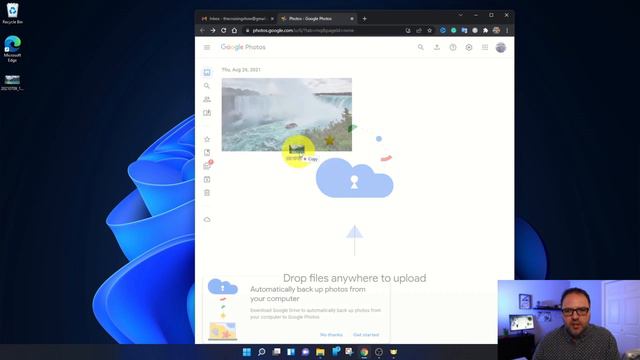Open the Help question mark icon

point(453,47)
